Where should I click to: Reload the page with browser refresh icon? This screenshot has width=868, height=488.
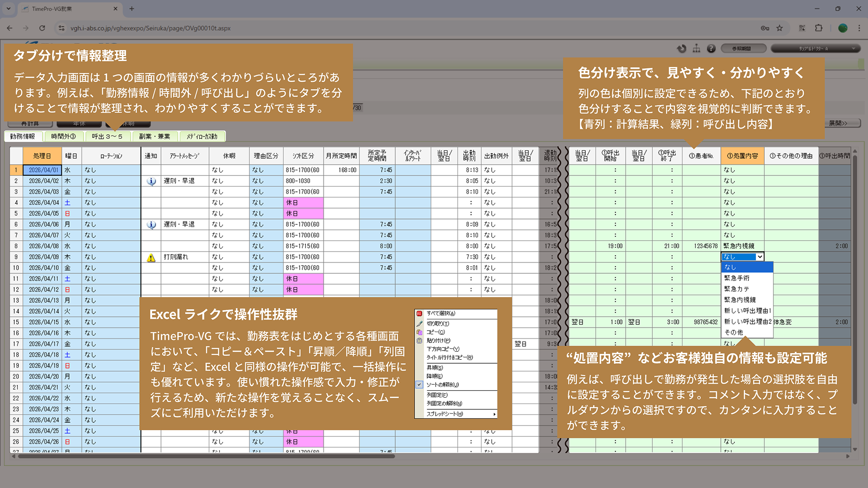tap(42, 28)
